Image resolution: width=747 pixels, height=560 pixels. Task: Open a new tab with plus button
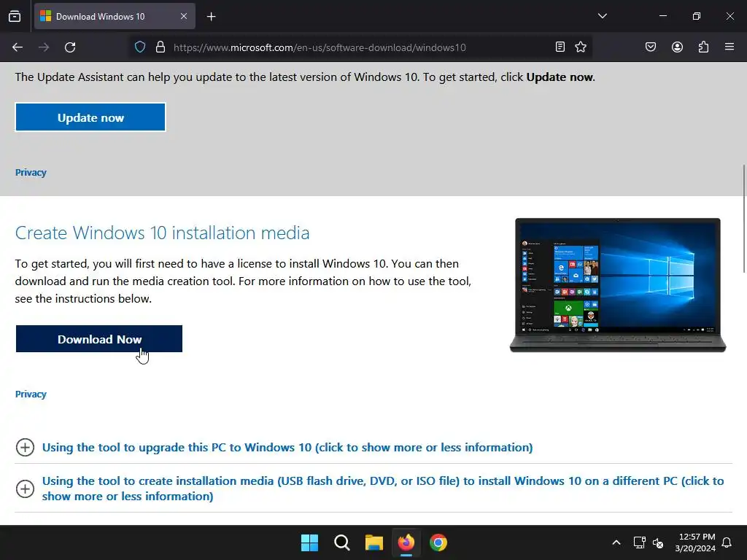[211, 17]
